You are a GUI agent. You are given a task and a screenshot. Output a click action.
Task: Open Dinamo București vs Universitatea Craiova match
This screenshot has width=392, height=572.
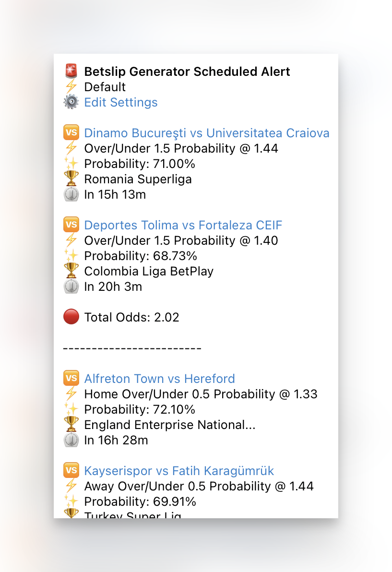206,133
